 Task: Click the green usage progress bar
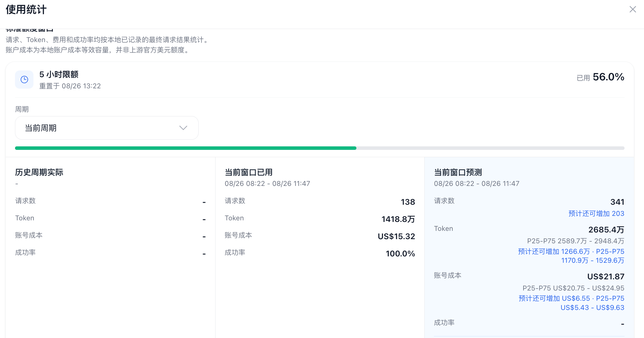click(x=186, y=148)
